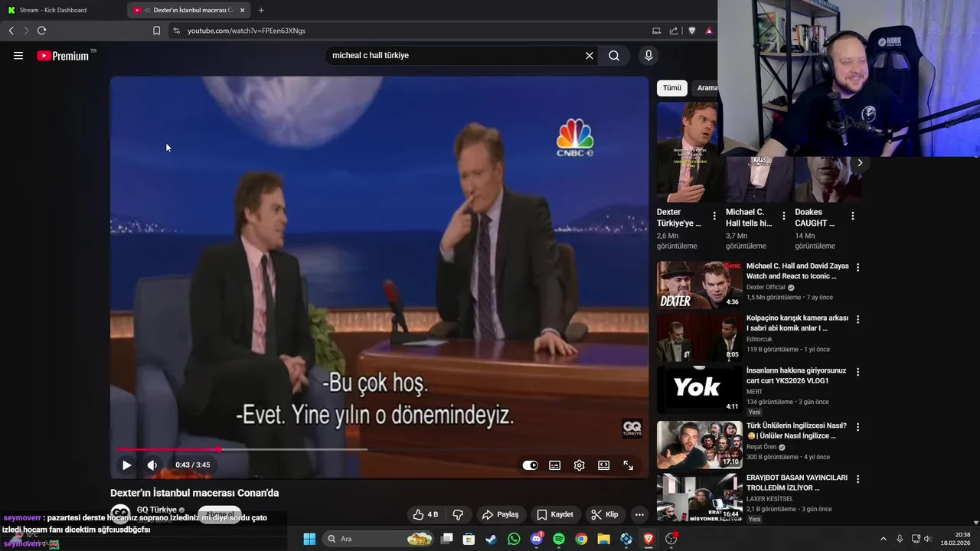Go to YouTube Premium home logo
The image size is (980, 551).
coord(63,56)
